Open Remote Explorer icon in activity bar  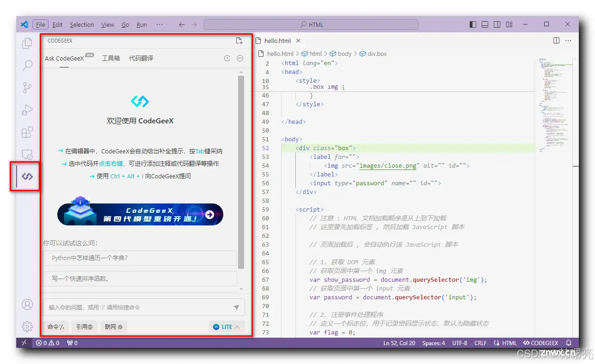tap(27, 154)
